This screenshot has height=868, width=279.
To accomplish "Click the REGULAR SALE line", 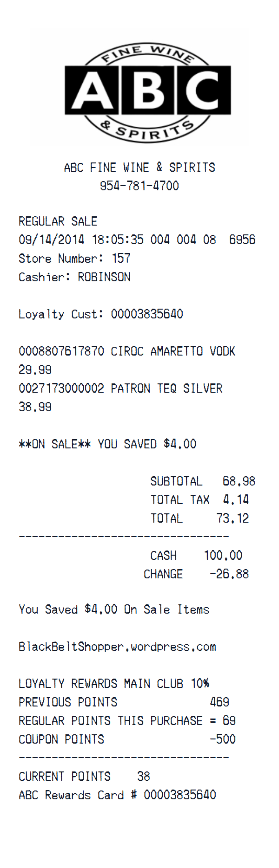I will pos(58,221).
